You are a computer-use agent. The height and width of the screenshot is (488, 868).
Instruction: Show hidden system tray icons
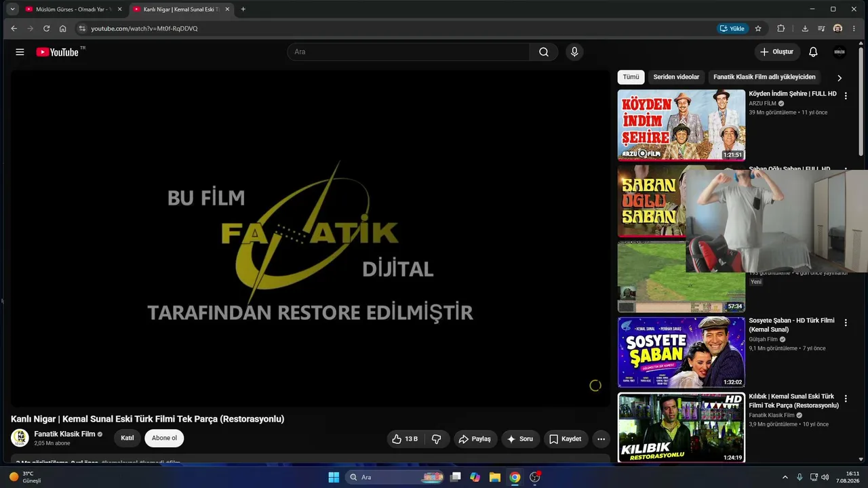pos(785,477)
